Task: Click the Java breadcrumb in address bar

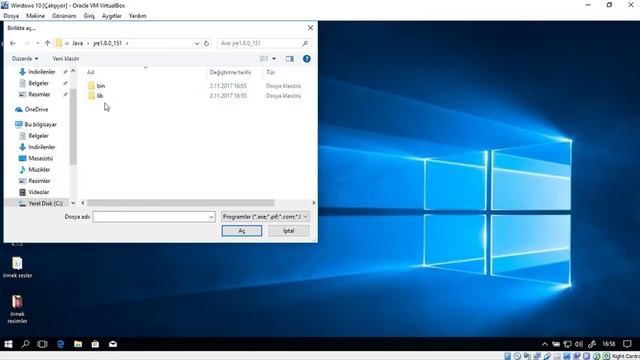Action: click(77, 43)
